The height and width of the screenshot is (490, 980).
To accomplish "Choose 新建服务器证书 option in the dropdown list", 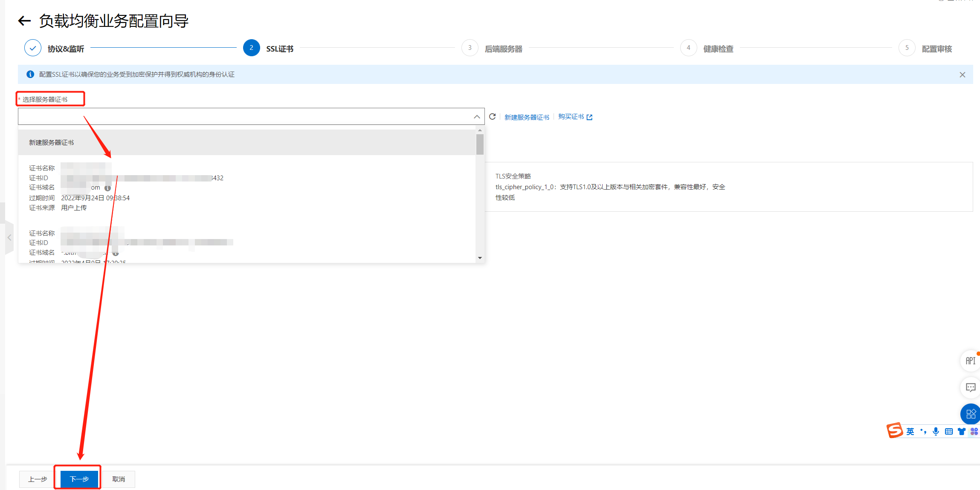I will (x=51, y=142).
